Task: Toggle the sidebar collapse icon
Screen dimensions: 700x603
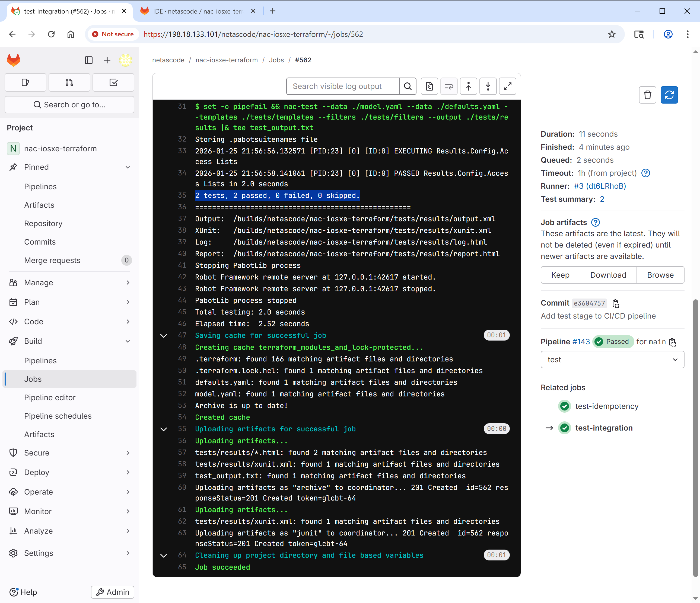Action: click(x=88, y=60)
